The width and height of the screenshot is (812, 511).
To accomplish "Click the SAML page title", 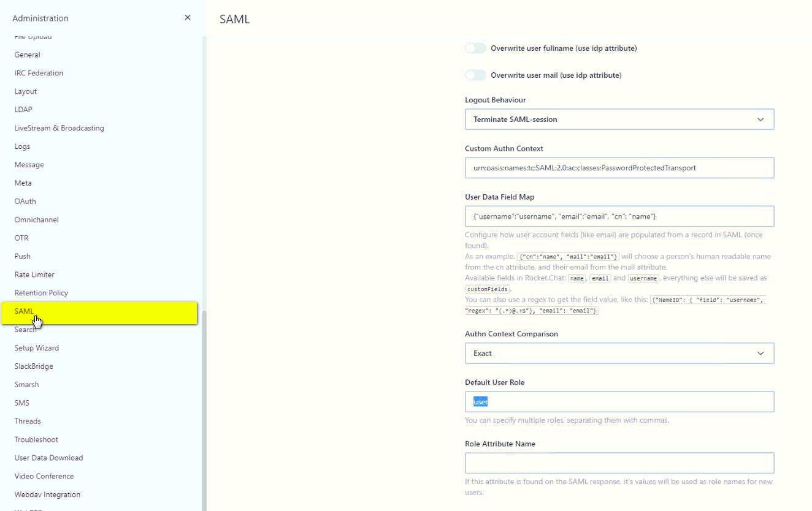I will 234,19.
